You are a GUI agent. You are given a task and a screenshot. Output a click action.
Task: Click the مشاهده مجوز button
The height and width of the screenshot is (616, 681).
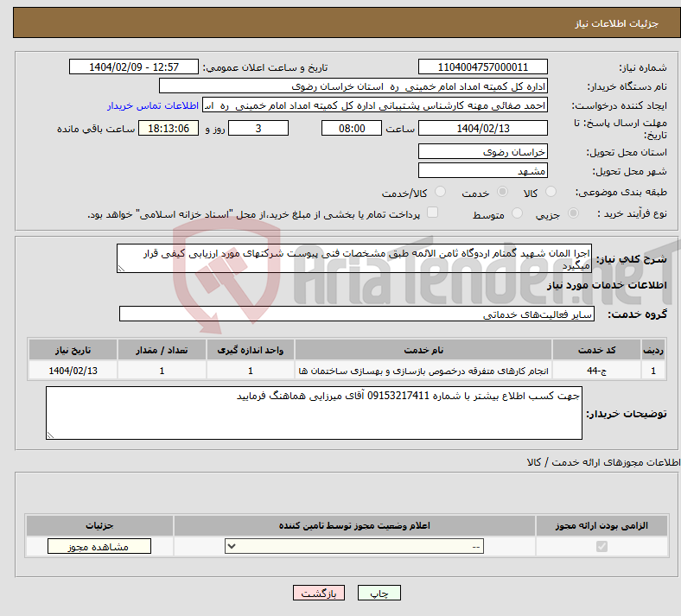(99, 547)
